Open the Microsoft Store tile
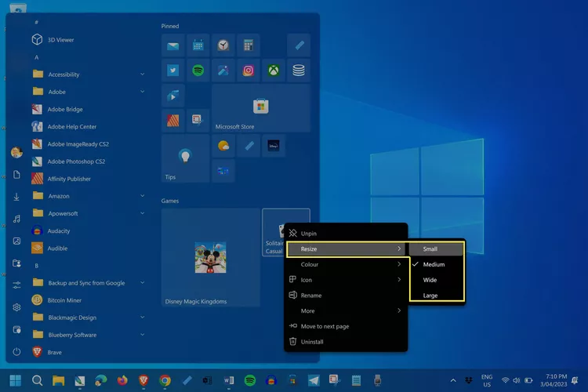 pos(260,108)
